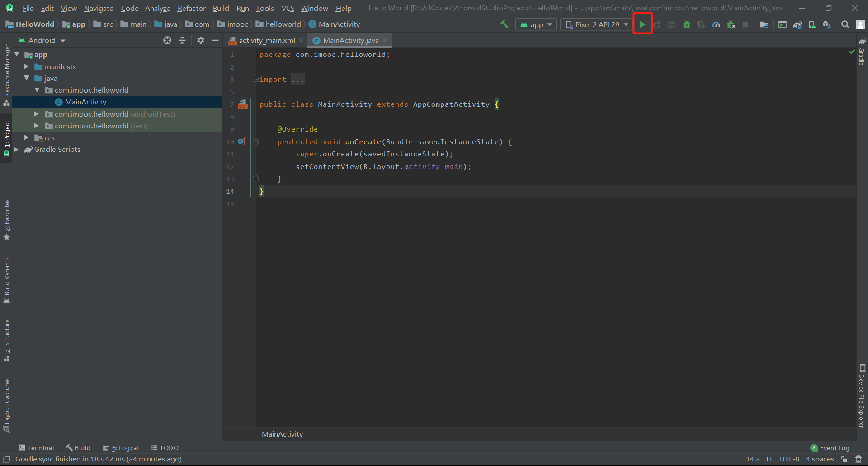Click the Run Anything window icon
Image resolution: width=868 pixels, height=466 pixels.
(x=783, y=24)
